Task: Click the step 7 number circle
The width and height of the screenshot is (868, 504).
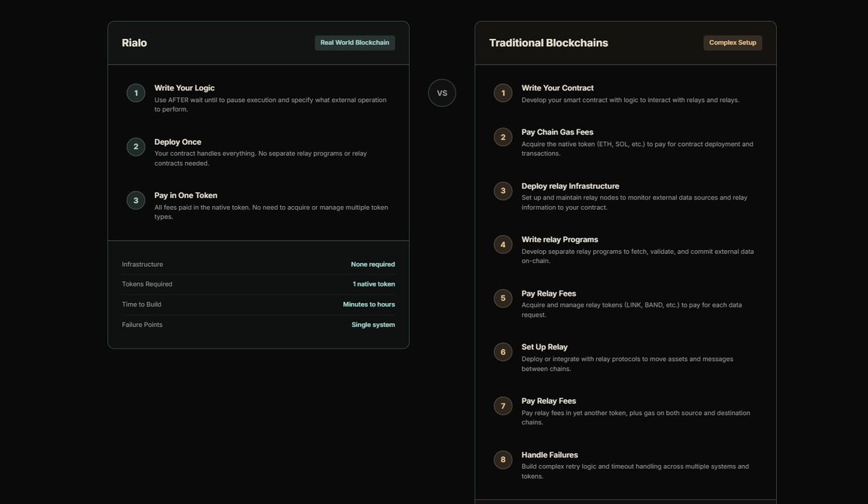Action: (x=503, y=406)
